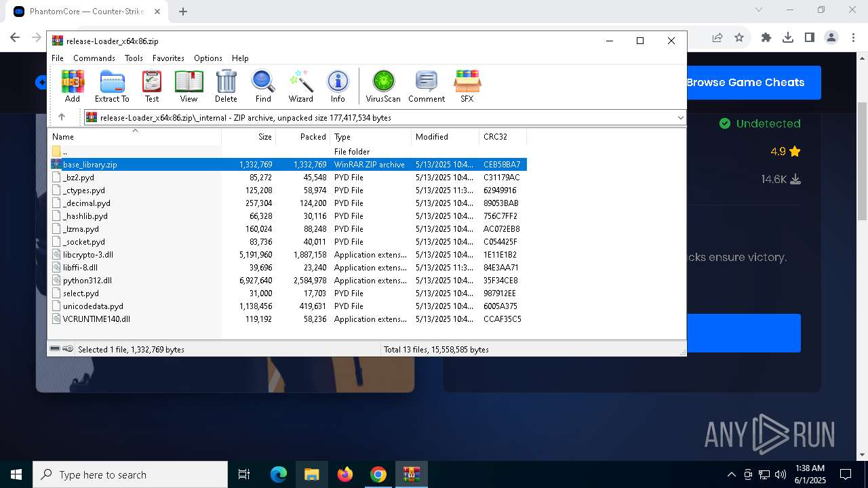This screenshot has height=488, width=868.
Task: Sort by the Modified column header
Action: [445, 137]
